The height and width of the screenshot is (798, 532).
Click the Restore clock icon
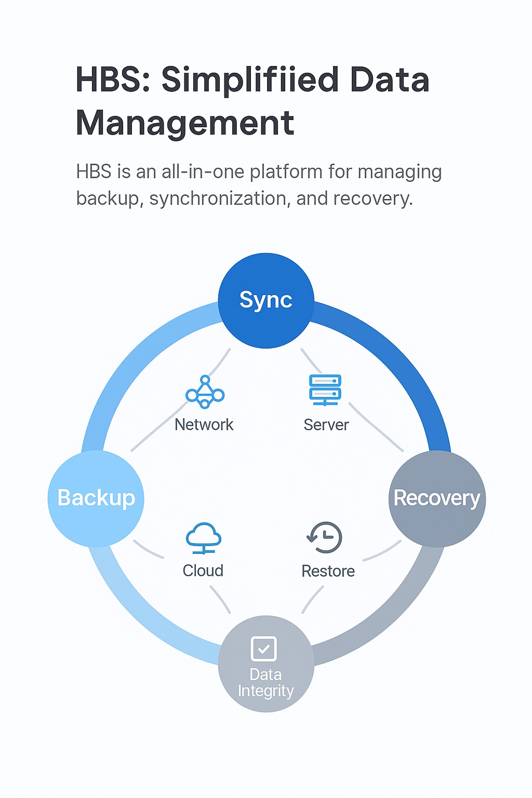click(x=325, y=537)
